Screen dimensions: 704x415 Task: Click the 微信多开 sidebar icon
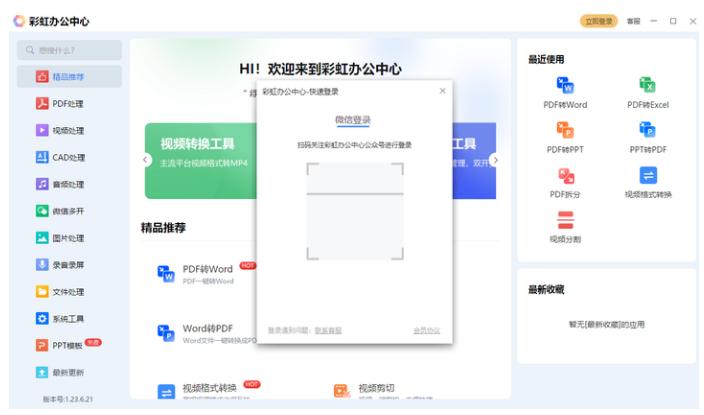[x=42, y=211]
